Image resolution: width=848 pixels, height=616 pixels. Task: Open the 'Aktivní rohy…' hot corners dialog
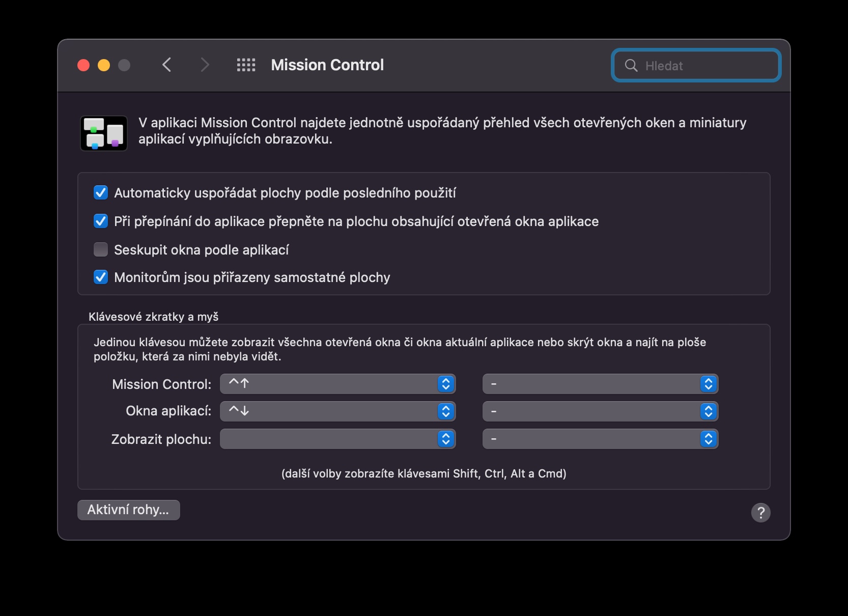coord(128,510)
